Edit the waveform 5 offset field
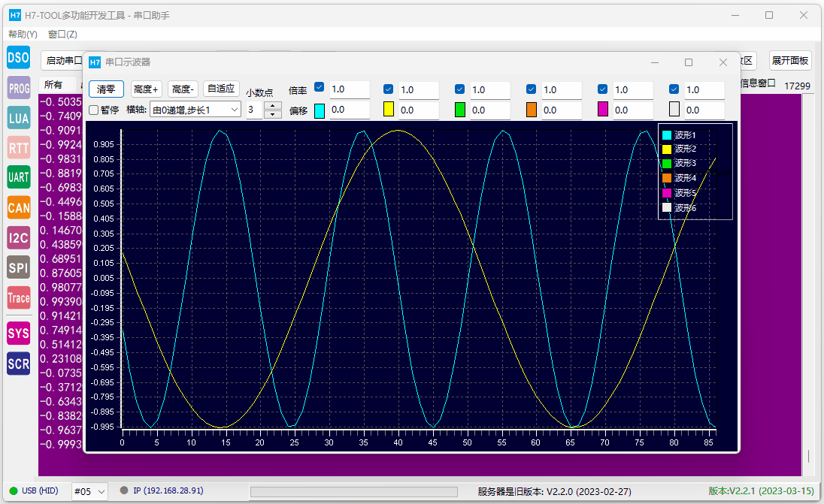 (634, 110)
